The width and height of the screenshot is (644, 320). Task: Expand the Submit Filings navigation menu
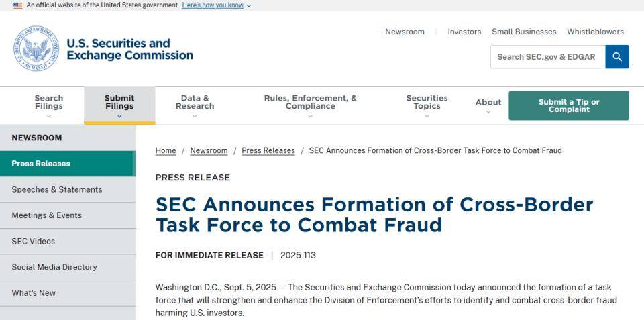tap(119, 105)
